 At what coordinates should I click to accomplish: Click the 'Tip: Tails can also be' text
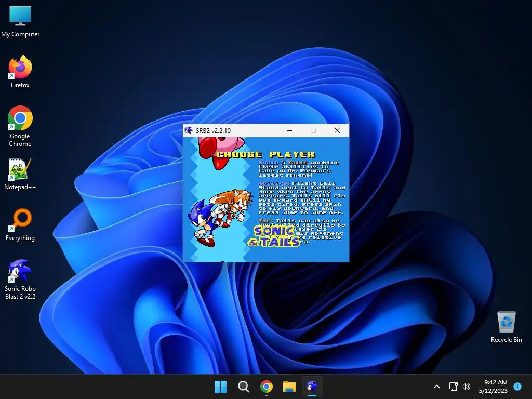pos(299,221)
